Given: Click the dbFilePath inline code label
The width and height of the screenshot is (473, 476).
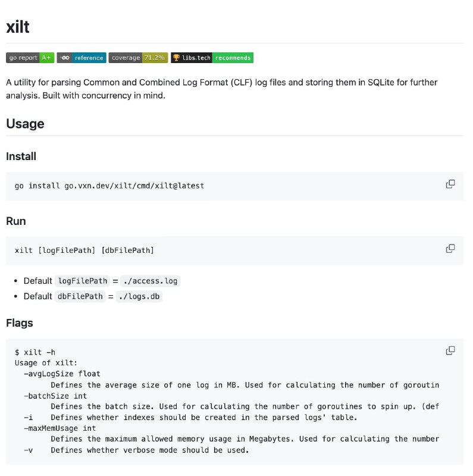Looking at the screenshot, I should click(x=80, y=296).
